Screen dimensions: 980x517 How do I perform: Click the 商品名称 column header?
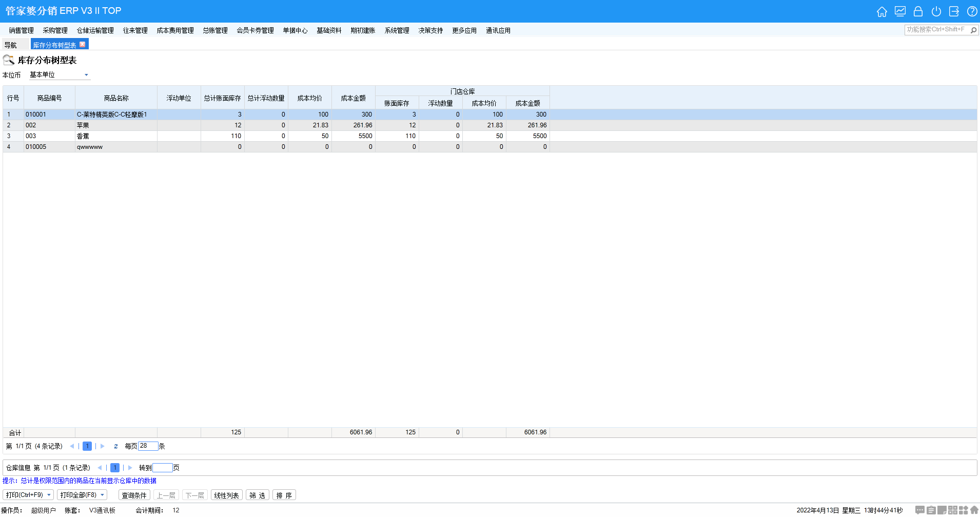pos(116,98)
